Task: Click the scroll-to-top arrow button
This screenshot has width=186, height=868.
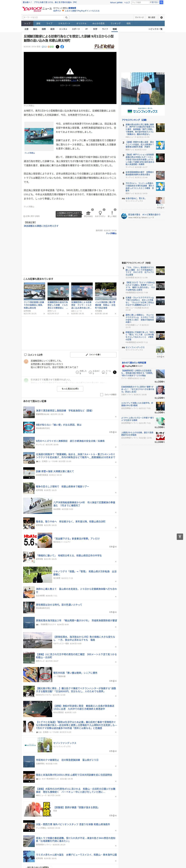Action: pyautogui.click(x=180, y=537)
